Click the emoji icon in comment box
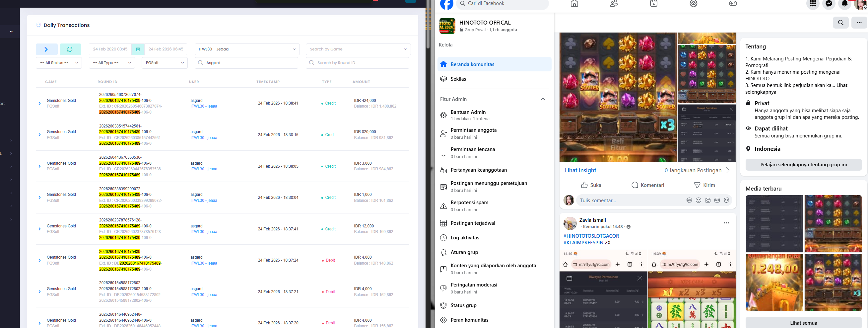This screenshot has height=328, width=868. 699,200
